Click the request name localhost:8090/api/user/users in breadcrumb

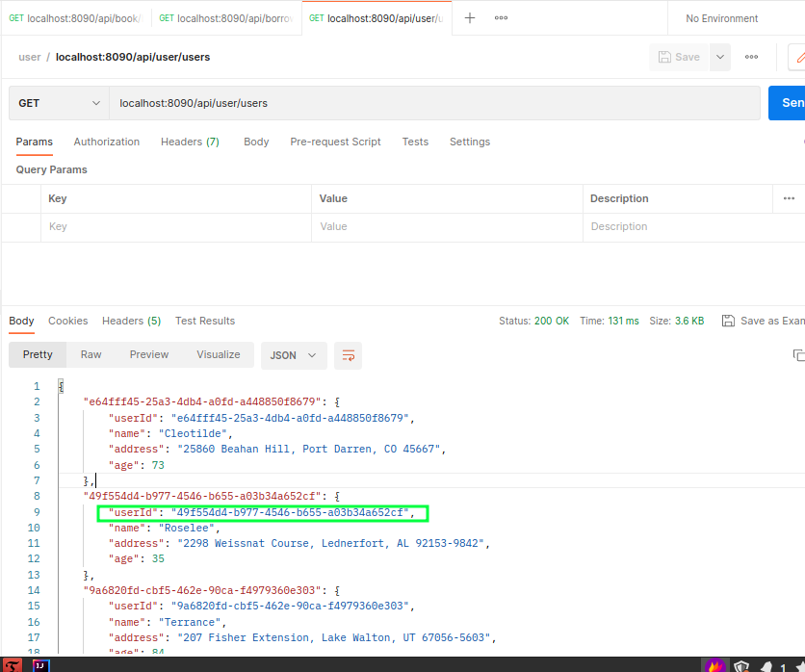[133, 57]
